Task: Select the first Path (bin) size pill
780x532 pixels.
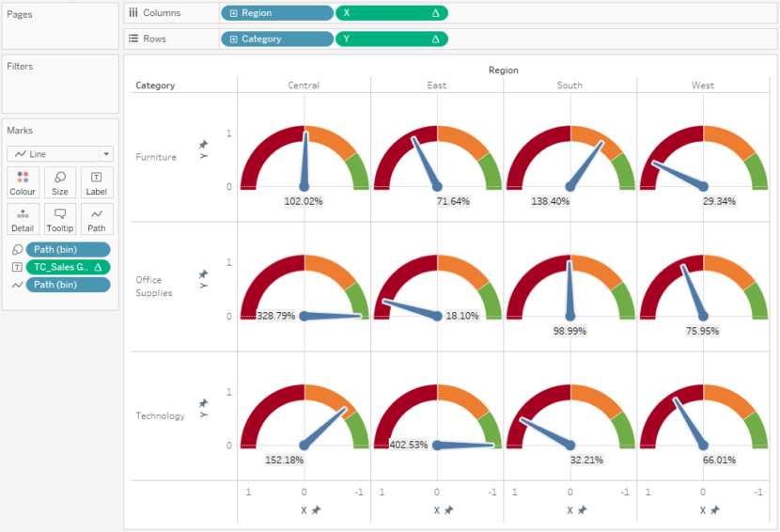Action: click(x=69, y=249)
